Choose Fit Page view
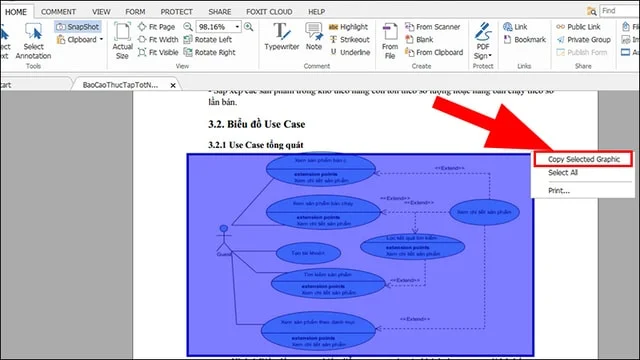 click(156, 27)
